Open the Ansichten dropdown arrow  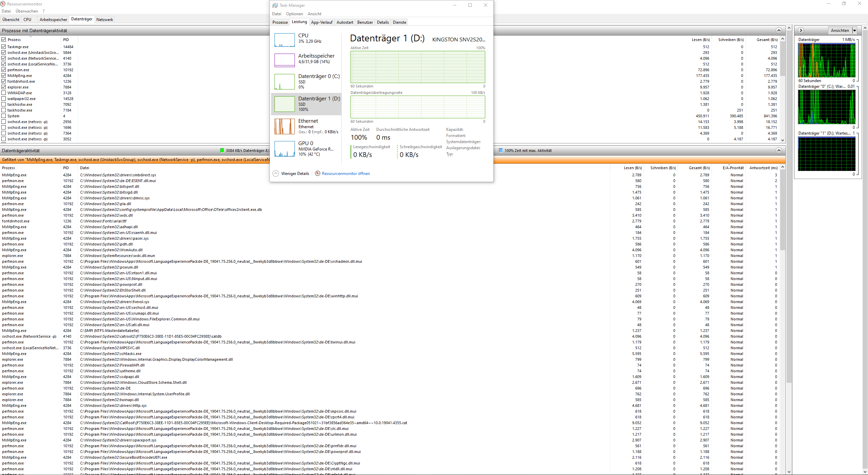pyautogui.click(x=854, y=31)
